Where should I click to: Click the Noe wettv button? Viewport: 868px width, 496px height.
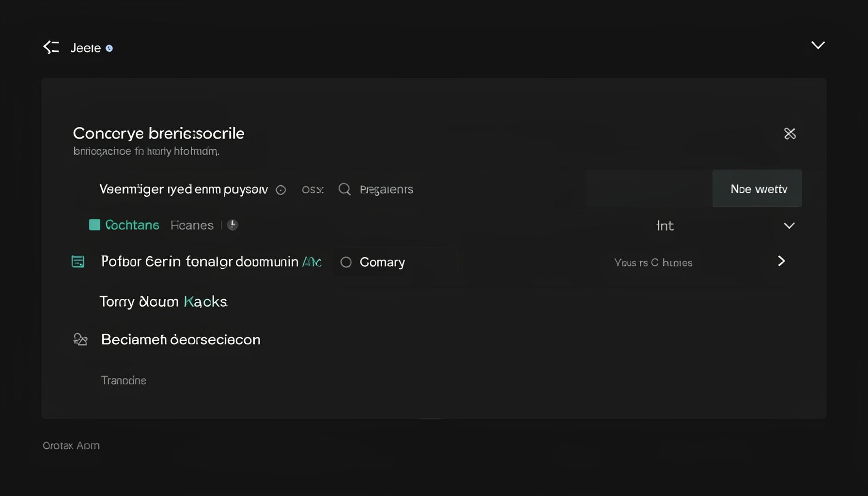(x=757, y=188)
